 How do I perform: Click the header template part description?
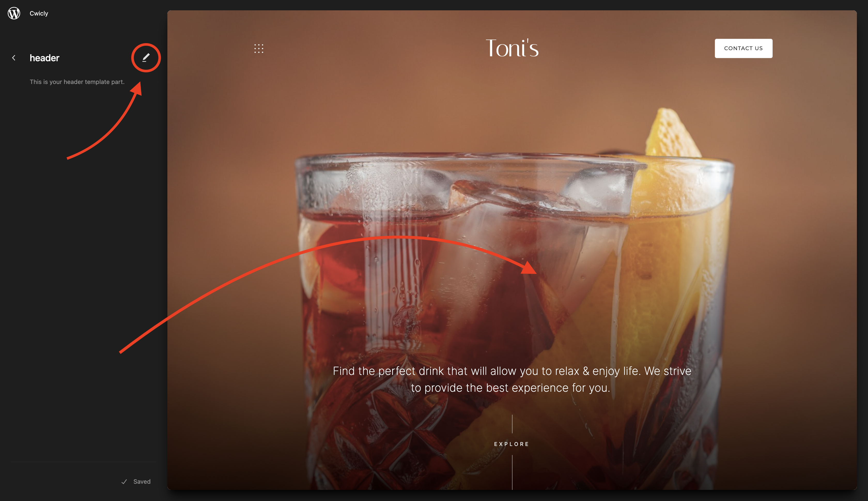point(77,82)
